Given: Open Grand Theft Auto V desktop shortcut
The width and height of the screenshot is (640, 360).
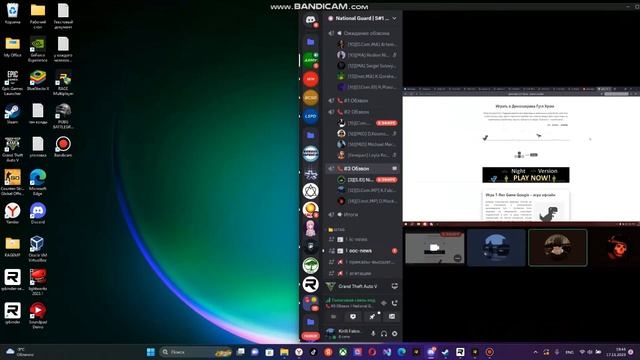Looking at the screenshot, I should tap(12, 149).
